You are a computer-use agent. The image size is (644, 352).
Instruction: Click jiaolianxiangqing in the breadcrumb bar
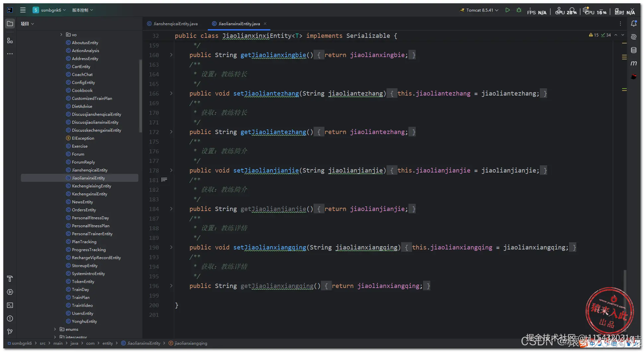pos(188,343)
